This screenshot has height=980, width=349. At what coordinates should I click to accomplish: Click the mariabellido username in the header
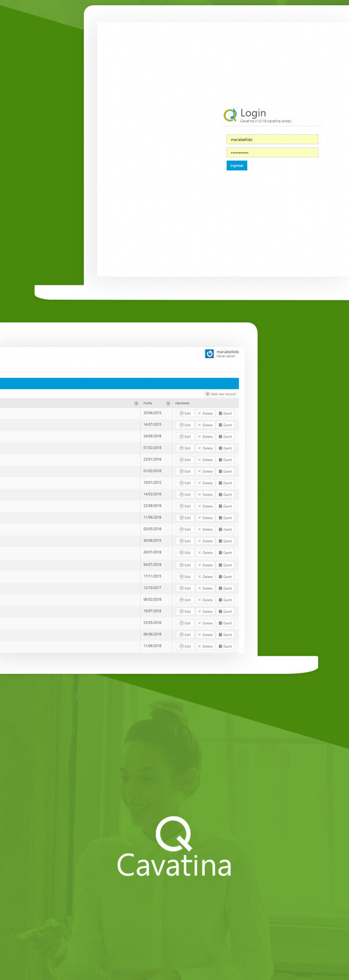pos(227,352)
